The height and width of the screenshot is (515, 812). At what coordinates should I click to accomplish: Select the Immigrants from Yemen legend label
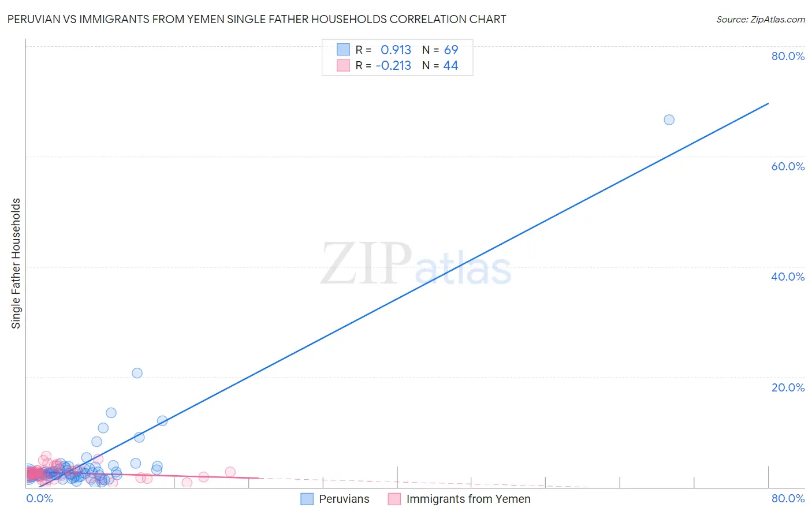click(x=468, y=499)
